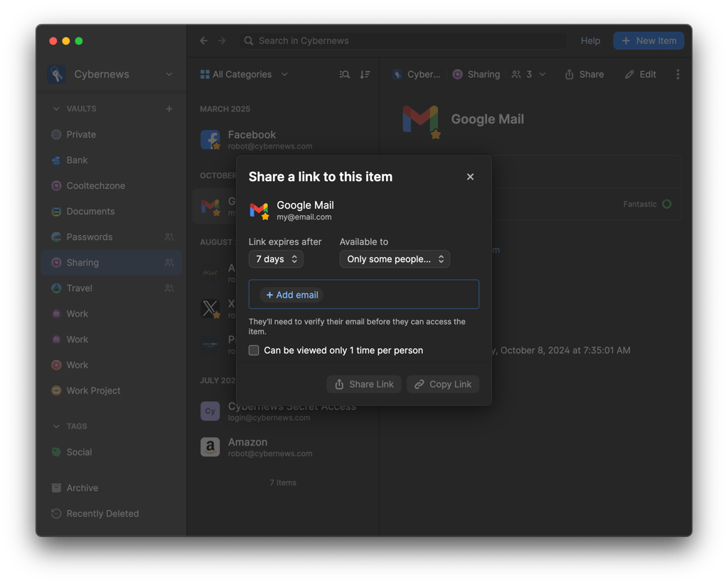Go forward with the right arrow icon
The image size is (728, 584).
click(x=222, y=40)
